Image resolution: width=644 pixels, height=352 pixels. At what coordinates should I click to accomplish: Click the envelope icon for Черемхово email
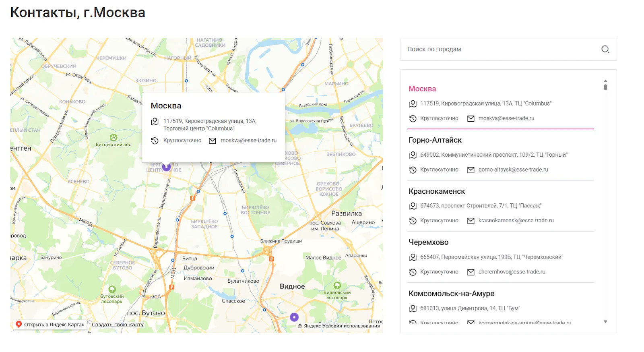(x=471, y=272)
